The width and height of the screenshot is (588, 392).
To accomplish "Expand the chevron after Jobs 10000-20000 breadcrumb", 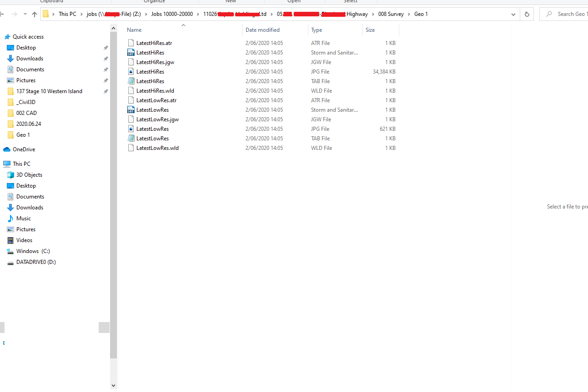I will 198,14.
